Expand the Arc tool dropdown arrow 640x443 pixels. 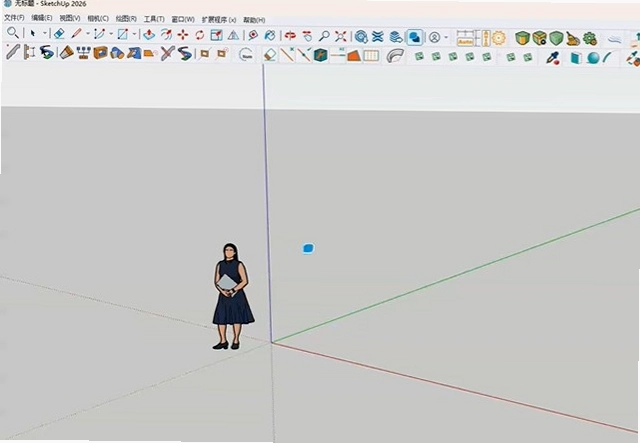click(x=111, y=34)
